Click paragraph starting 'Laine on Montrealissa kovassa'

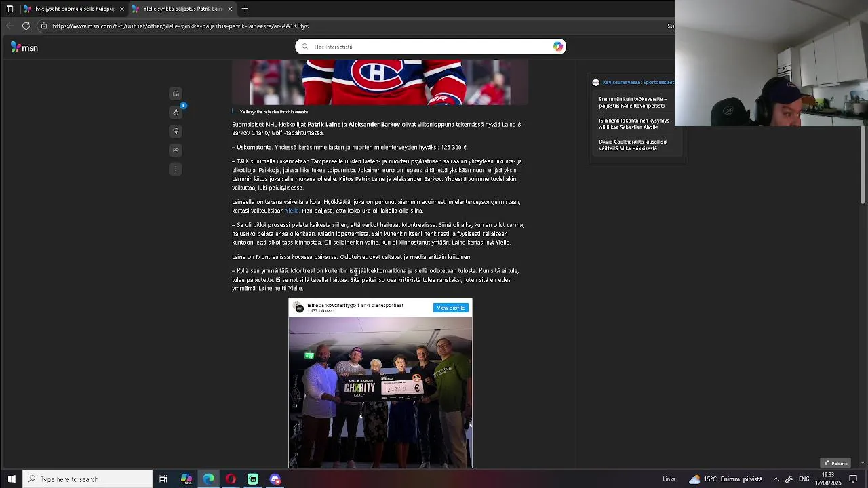coord(351,257)
